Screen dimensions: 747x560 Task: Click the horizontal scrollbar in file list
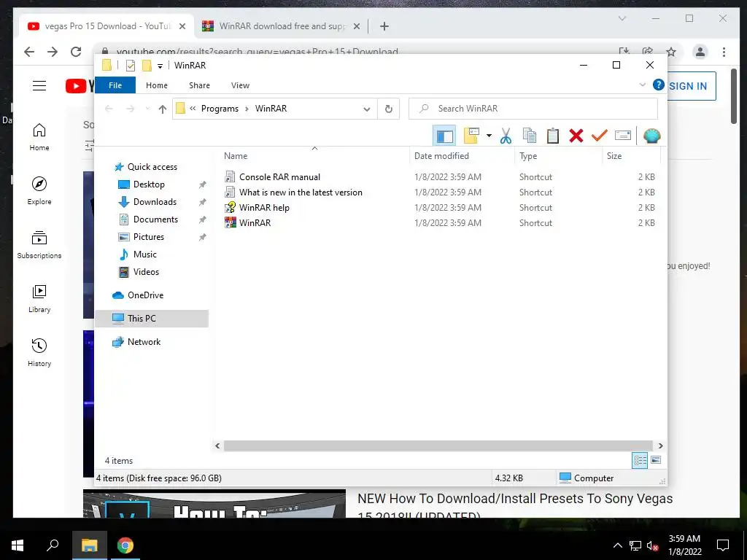(438, 446)
